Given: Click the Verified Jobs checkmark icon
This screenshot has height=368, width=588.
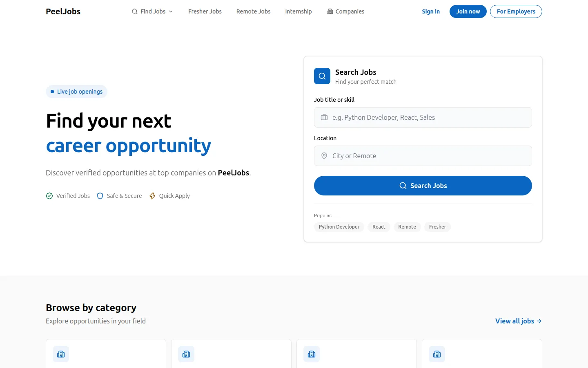Looking at the screenshot, I should click(x=49, y=196).
